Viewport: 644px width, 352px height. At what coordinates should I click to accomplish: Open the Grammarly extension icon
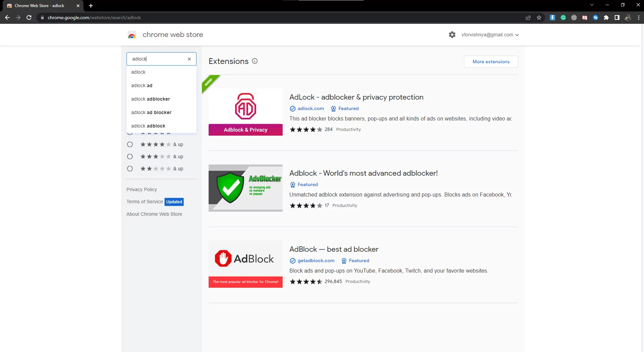(x=563, y=17)
